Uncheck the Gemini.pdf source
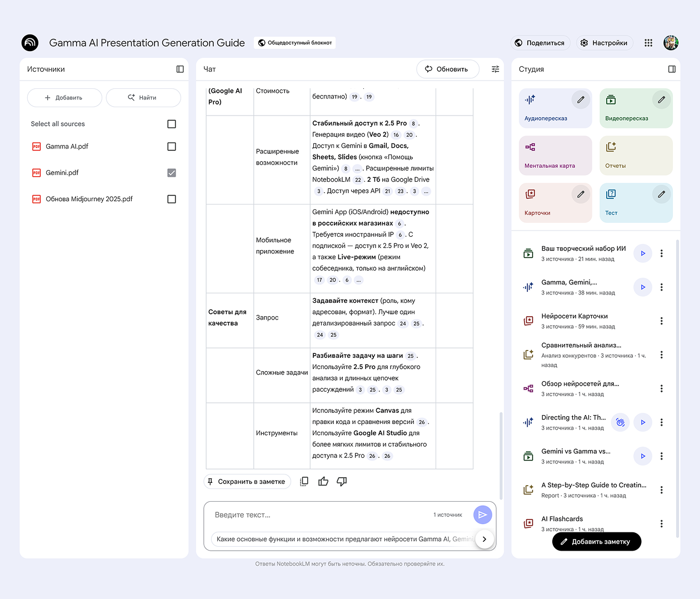Screen dimensions: 700x599 [x=172, y=173]
